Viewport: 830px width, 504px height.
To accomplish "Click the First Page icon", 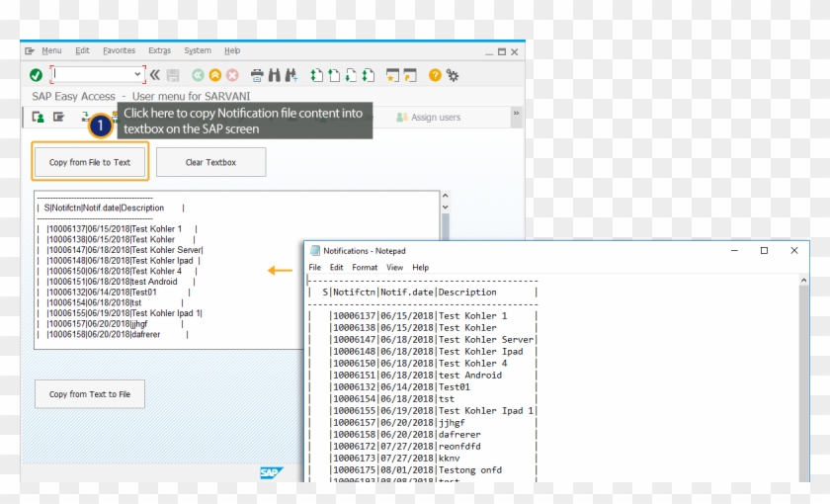I will click(x=316, y=75).
